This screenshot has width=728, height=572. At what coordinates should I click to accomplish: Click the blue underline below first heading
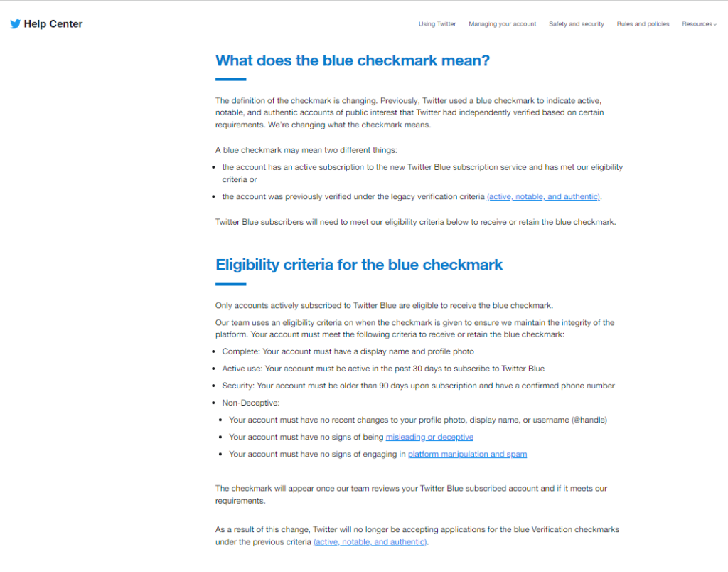231,80
